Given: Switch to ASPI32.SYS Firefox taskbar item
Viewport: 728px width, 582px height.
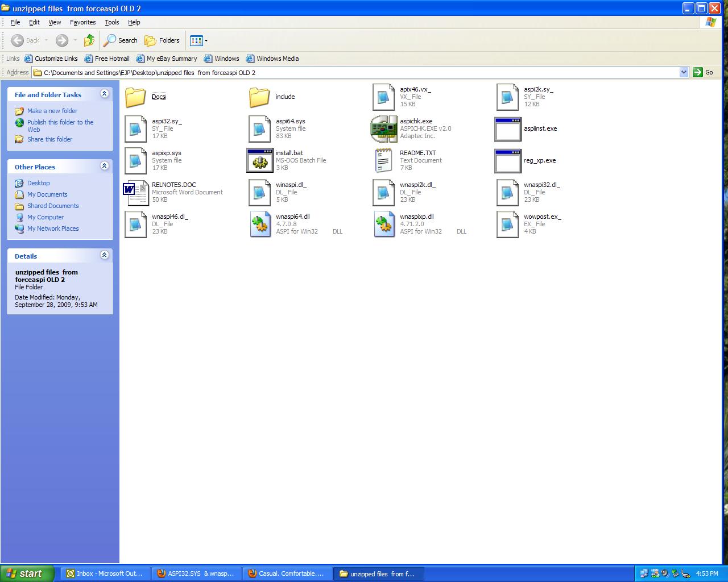Looking at the screenshot, I should [x=196, y=573].
